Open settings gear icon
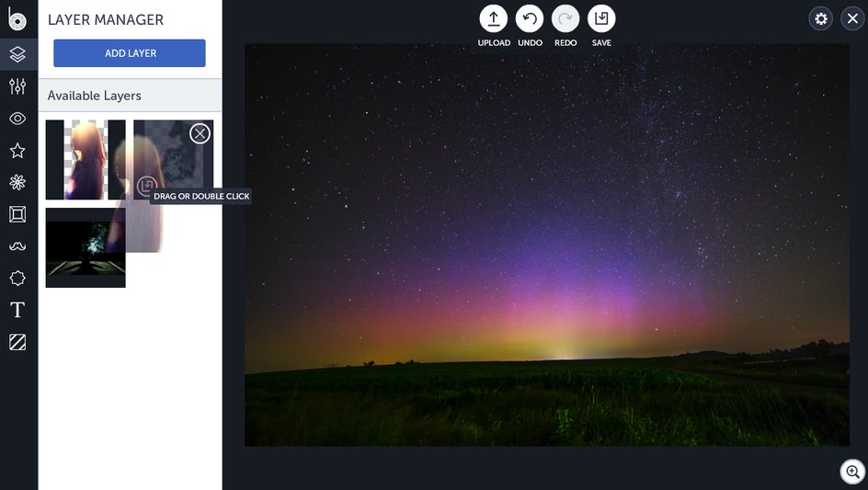Viewport: 868px width, 490px height. [x=820, y=18]
